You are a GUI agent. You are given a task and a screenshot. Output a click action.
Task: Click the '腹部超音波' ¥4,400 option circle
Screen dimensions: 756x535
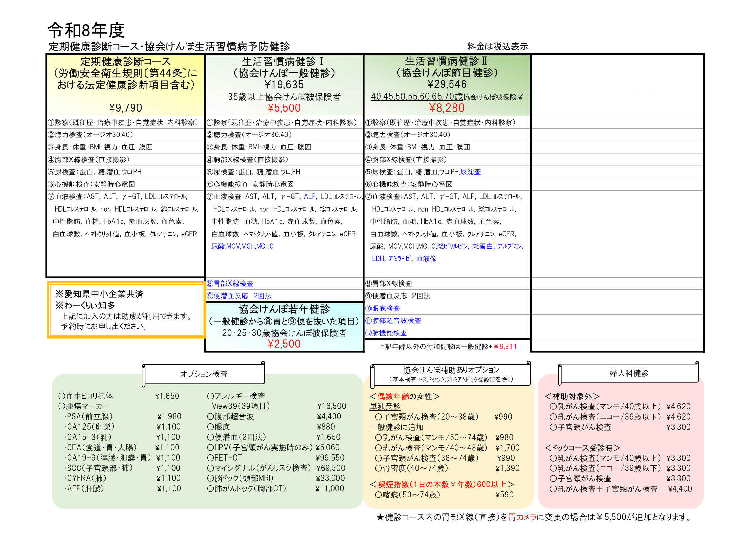tap(210, 417)
